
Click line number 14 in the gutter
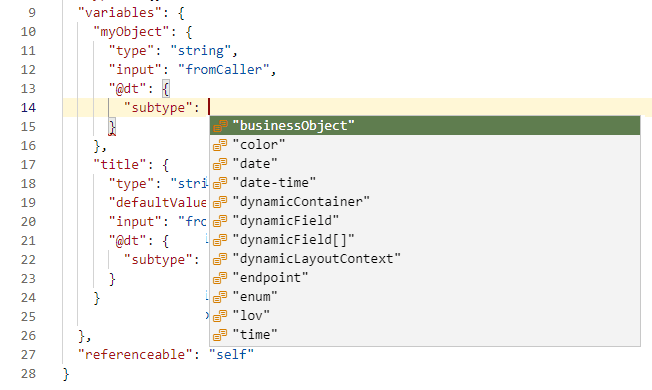point(28,108)
